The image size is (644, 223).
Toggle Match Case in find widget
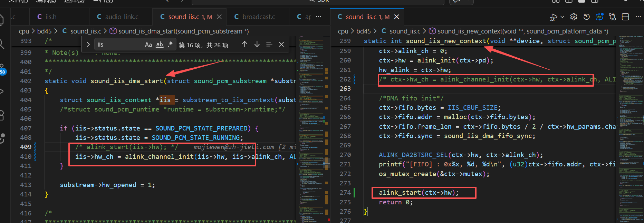tap(148, 45)
